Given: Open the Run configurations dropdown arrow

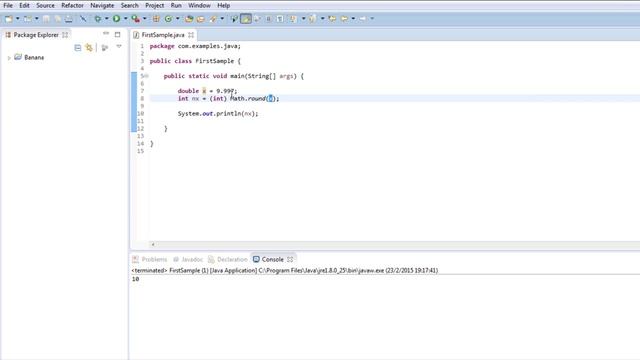Looking at the screenshot, I should coord(125,19).
